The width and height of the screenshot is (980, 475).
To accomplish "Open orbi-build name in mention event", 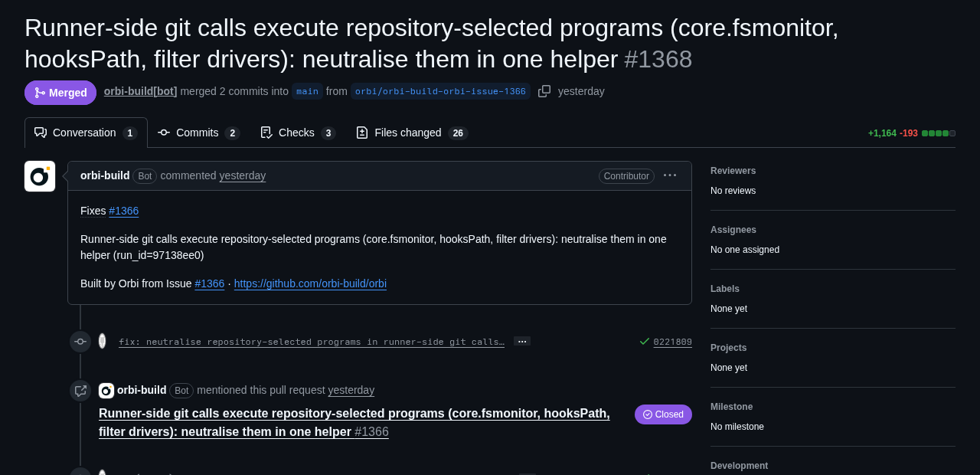I will coord(142,390).
